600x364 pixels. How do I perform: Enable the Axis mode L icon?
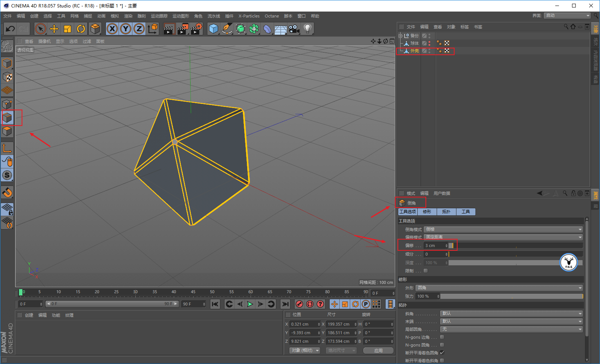pos(7,148)
